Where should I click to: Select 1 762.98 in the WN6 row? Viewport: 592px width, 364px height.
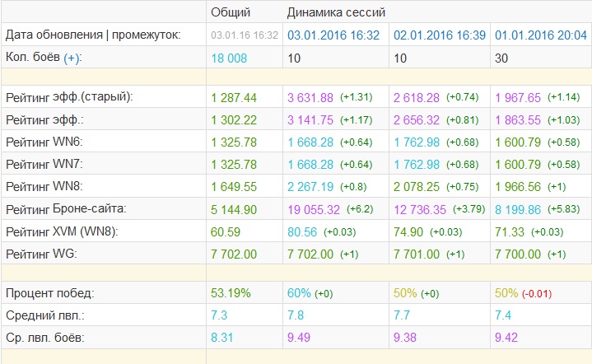pyautogui.click(x=417, y=142)
